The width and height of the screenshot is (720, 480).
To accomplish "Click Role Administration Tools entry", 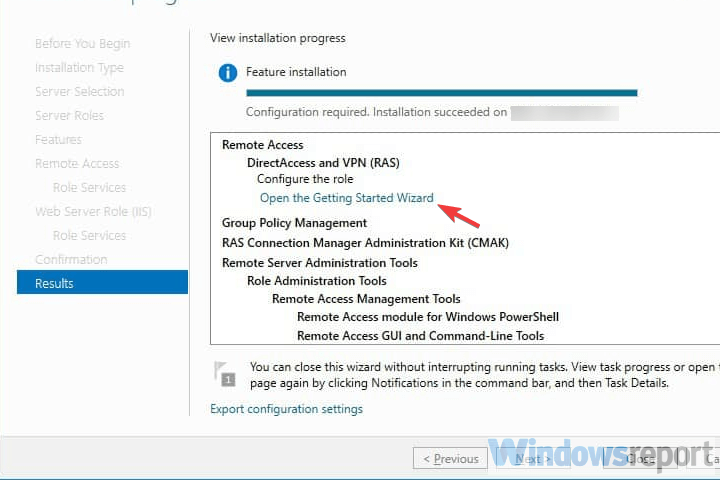I will (317, 281).
